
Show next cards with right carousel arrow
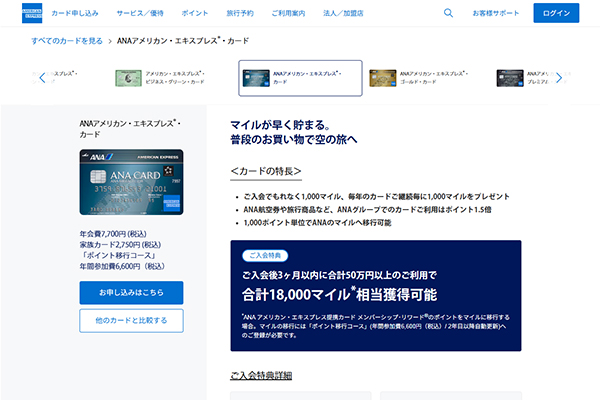click(x=559, y=78)
